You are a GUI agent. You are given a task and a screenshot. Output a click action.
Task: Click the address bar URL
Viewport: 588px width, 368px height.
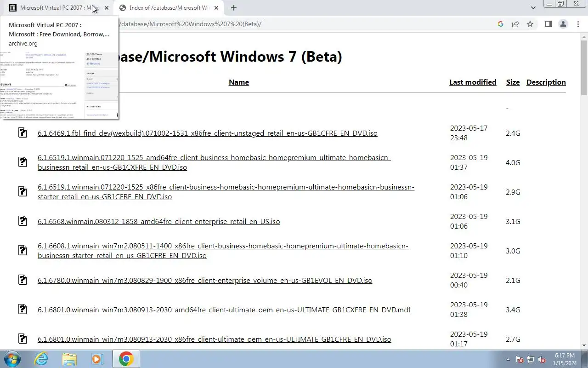[190, 24]
